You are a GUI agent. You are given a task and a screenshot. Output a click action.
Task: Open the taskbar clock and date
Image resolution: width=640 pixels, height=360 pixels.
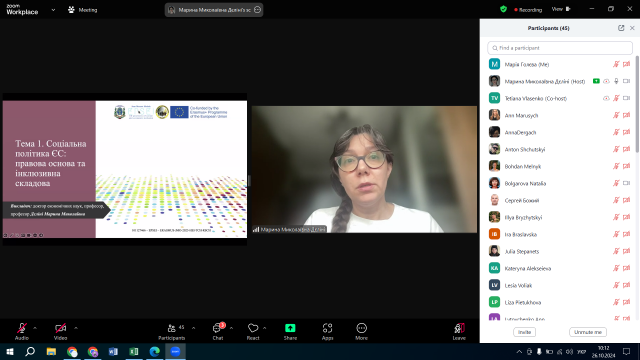pyautogui.click(x=604, y=351)
